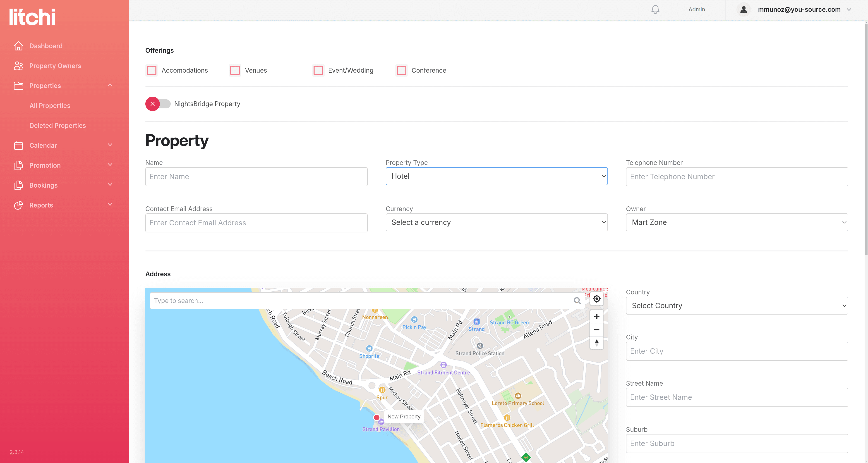Click the map zoom-out minus control
The image size is (868, 463).
point(596,330)
